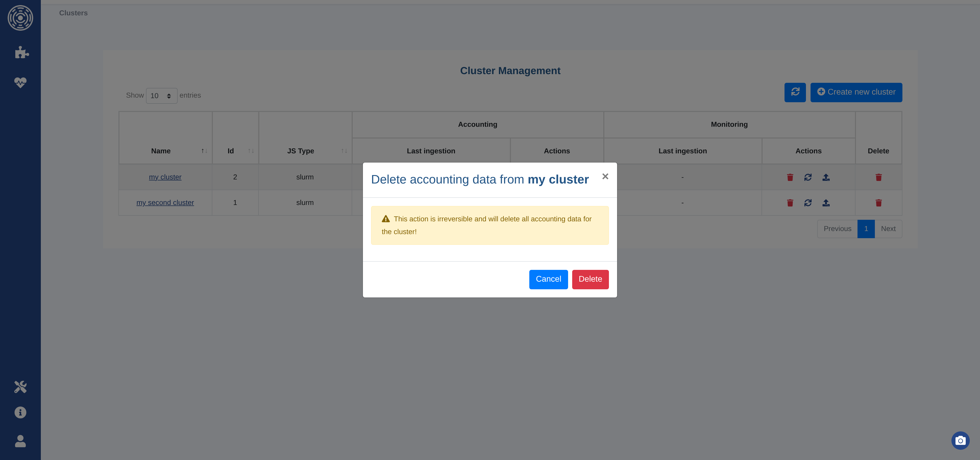Viewport: 980px width, 460px height.
Task: Open the heartbeat monitoring sidebar icon
Action: click(20, 82)
